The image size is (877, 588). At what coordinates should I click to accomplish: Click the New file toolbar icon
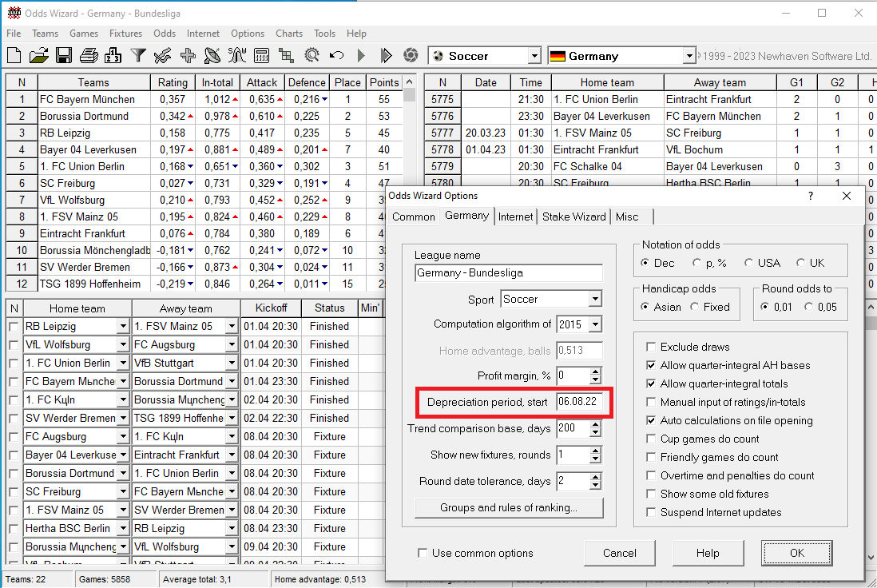pos(14,55)
